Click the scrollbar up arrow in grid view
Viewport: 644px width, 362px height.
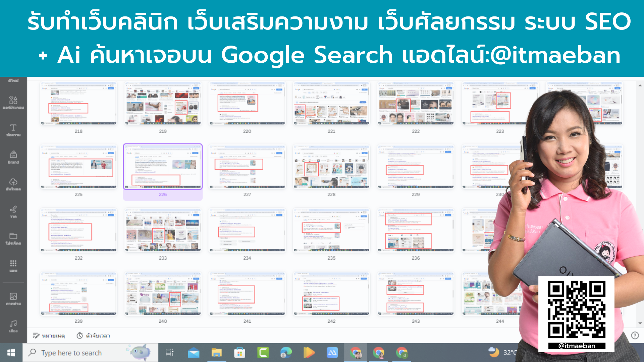(x=640, y=85)
